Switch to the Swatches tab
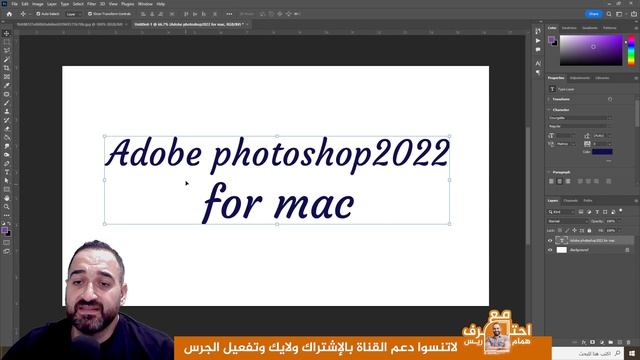Screen dimensions: 640x360 569,28
